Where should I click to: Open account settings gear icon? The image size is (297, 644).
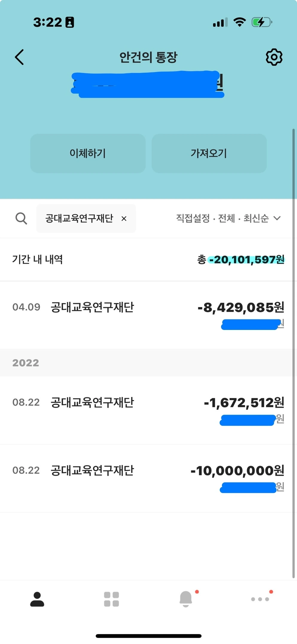[x=274, y=57]
